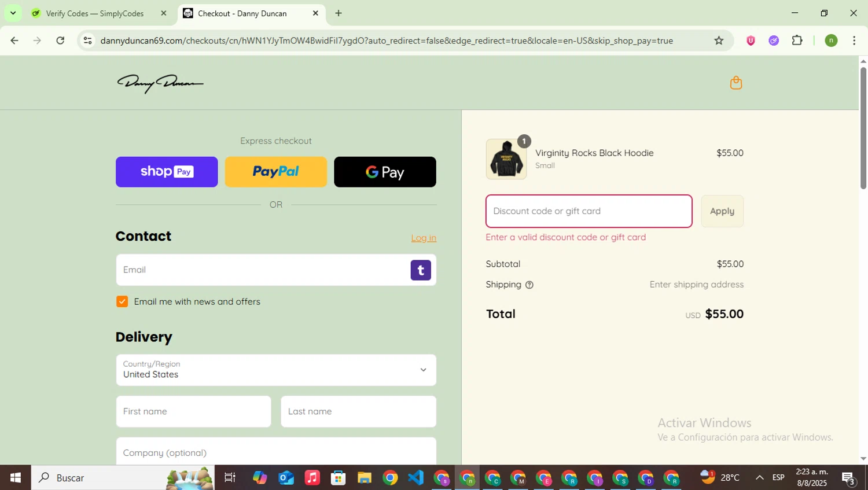Open the green Chrome profile avatar

[831, 40]
